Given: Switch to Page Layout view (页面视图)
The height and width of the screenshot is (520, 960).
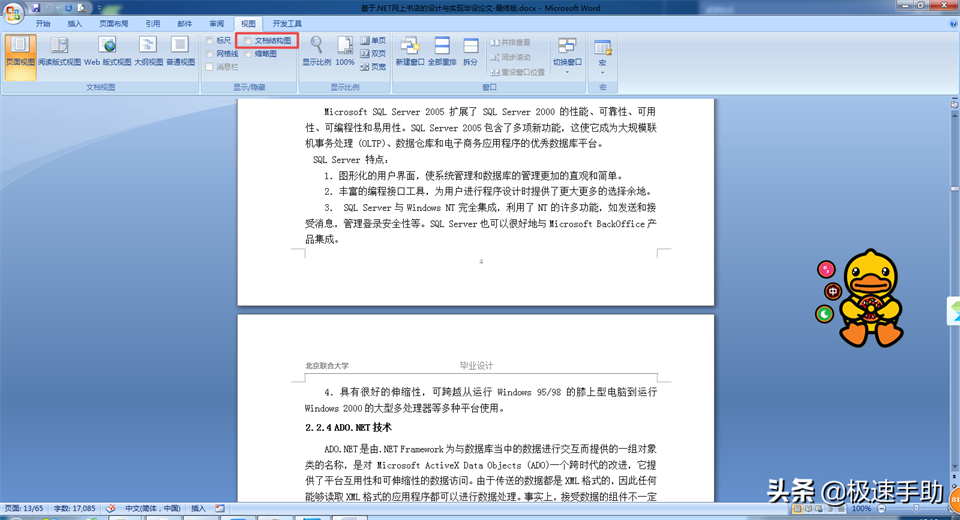Looking at the screenshot, I should click(x=20, y=51).
